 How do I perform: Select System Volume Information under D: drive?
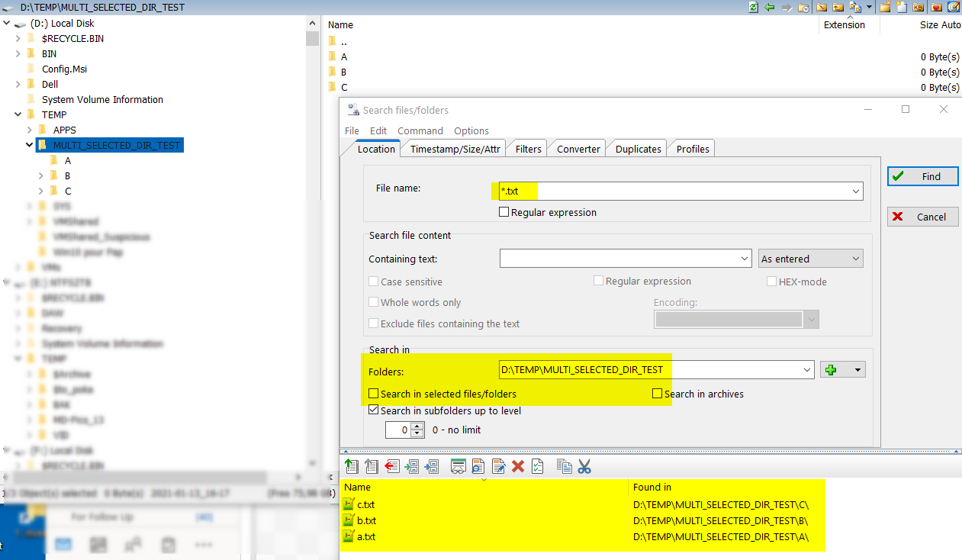tap(102, 99)
